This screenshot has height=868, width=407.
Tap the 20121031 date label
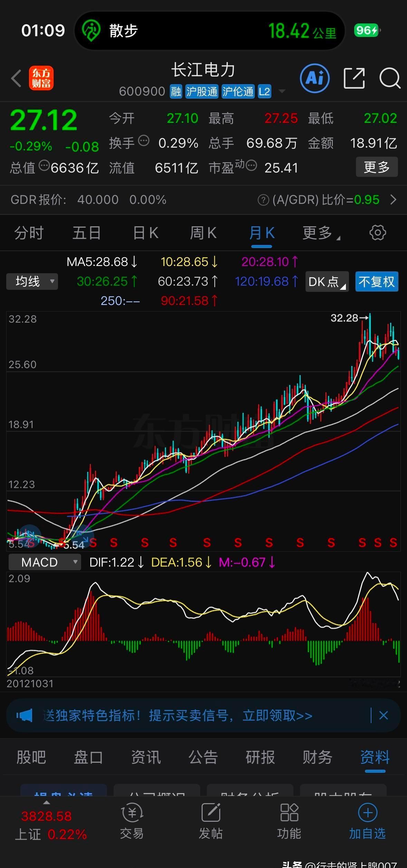coord(30,683)
